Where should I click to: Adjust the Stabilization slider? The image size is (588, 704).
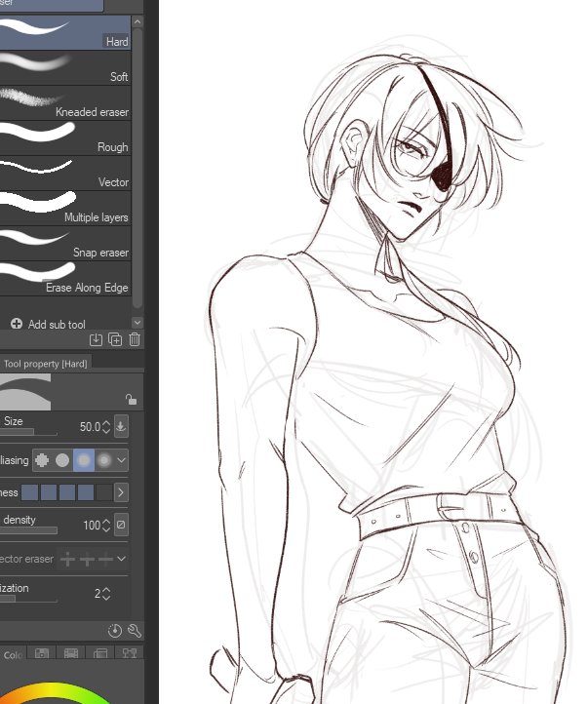coord(28,599)
